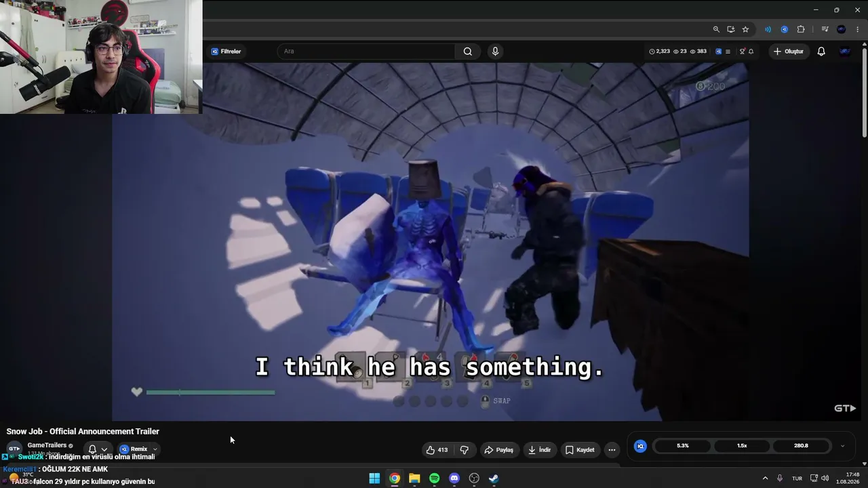Click the blue IQ icon beside stats
The image size is (868, 488).
click(718, 52)
